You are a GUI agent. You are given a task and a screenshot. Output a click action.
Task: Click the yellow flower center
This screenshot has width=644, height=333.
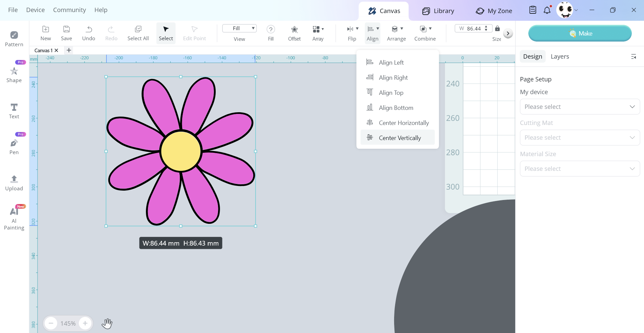tap(181, 151)
